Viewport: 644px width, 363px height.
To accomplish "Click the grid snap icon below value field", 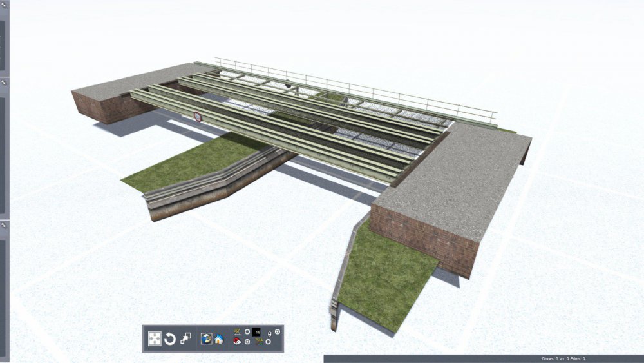I will (x=259, y=342).
